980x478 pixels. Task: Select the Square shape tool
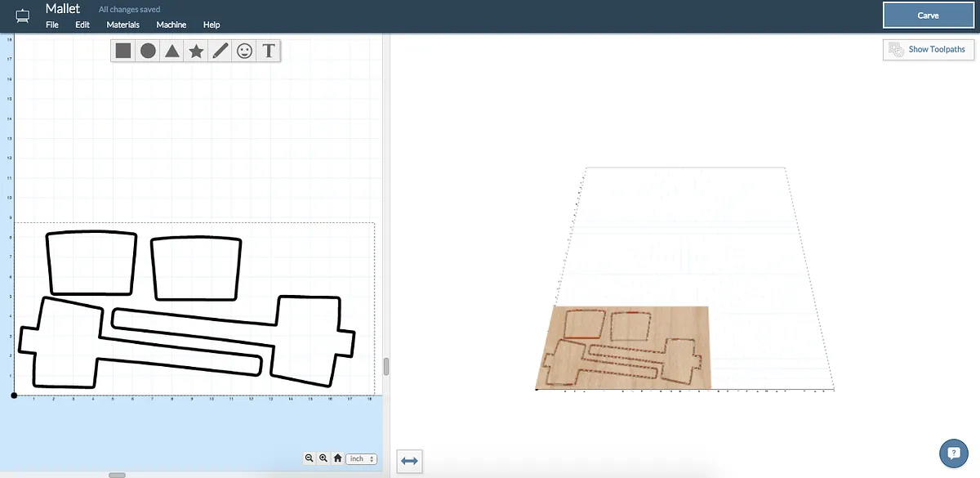tap(123, 51)
